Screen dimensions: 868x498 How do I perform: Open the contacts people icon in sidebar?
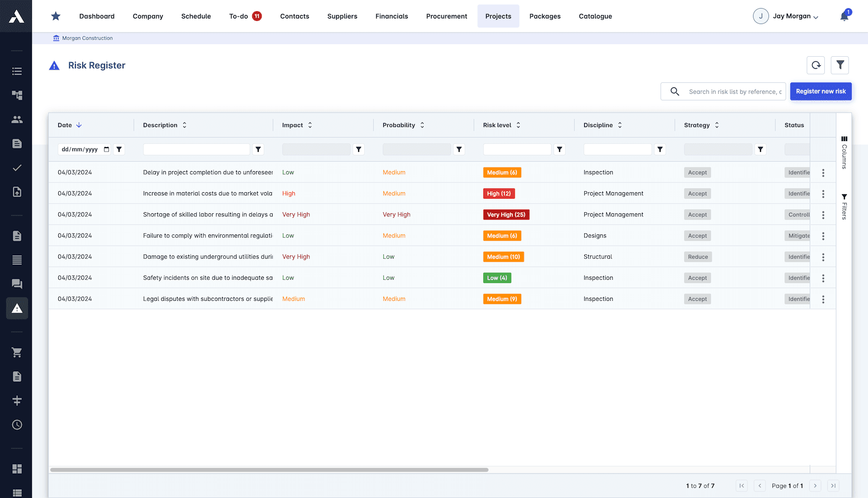(x=17, y=119)
